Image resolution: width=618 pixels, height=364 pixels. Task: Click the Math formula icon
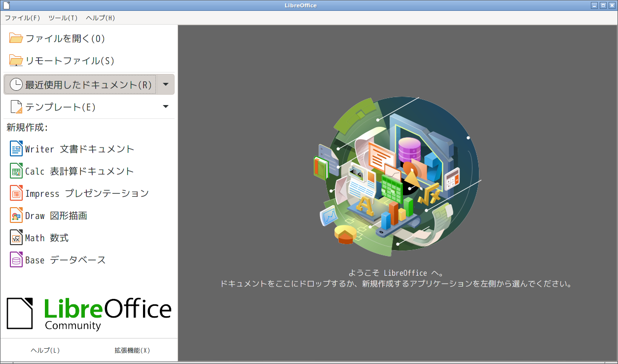pos(16,238)
